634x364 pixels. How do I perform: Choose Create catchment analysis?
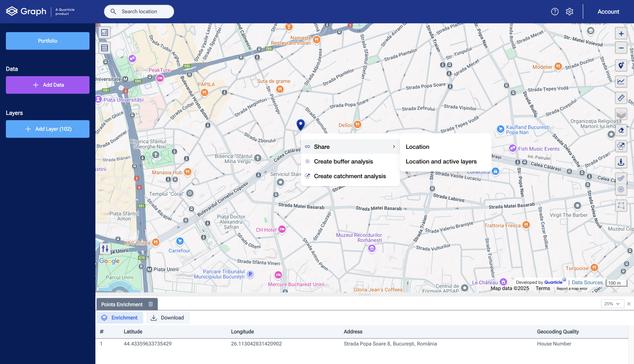[x=350, y=176]
